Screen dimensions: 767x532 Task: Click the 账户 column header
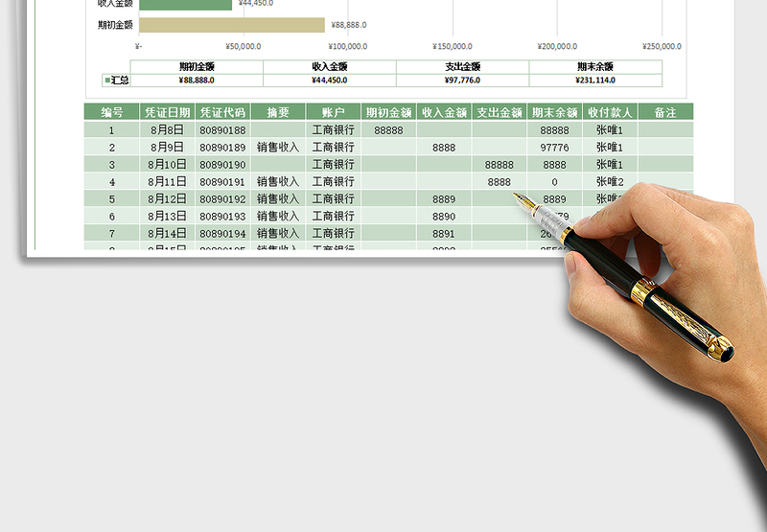[x=333, y=112]
